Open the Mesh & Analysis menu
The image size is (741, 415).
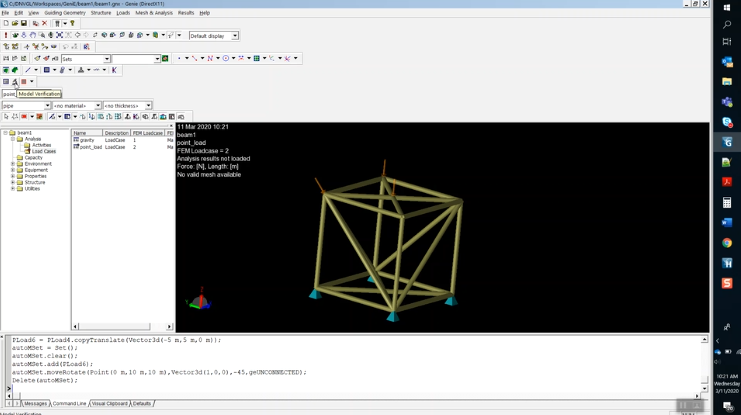pos(154,13)
